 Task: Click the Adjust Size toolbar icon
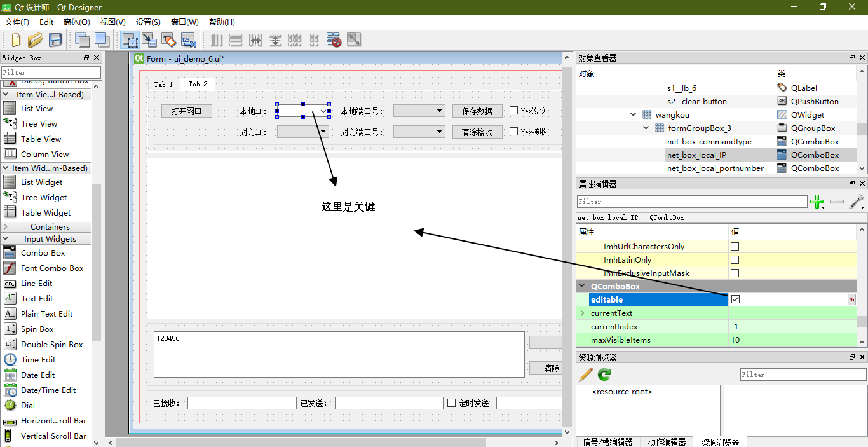tap(354, 40)
